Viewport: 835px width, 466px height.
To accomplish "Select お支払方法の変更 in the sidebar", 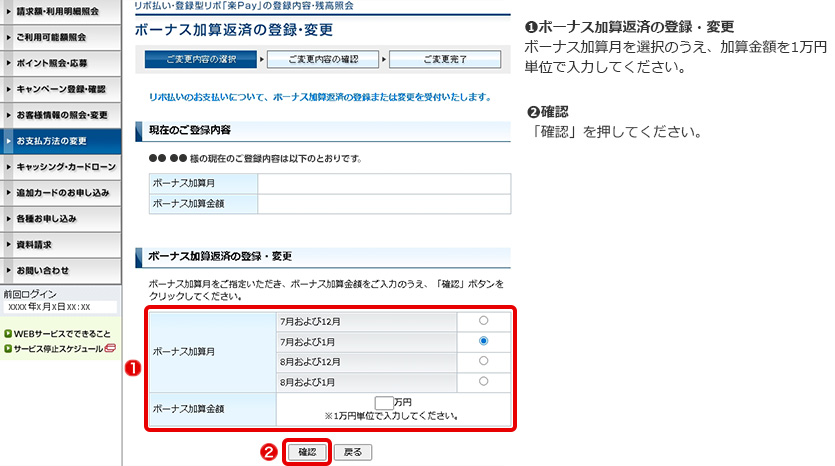I will click(60, 141).
